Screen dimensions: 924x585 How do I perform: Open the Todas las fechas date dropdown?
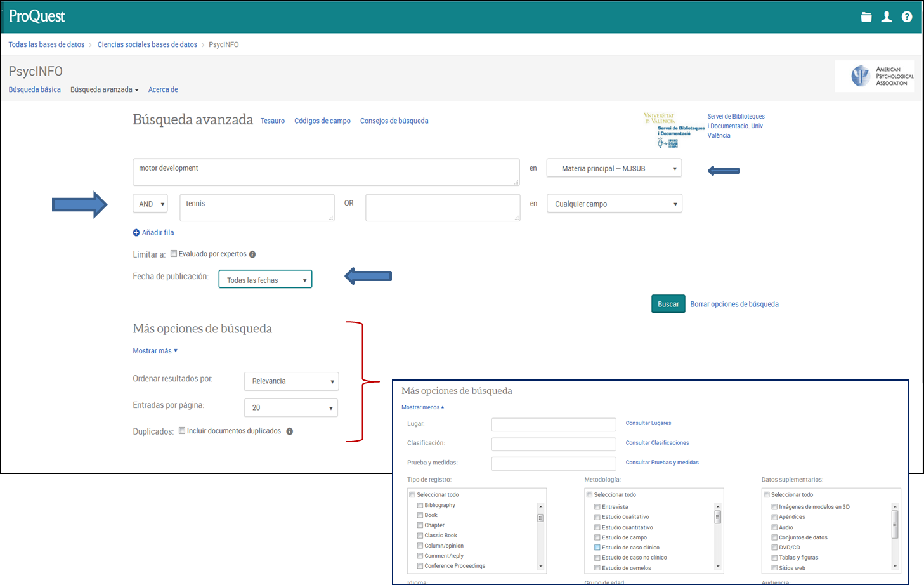tap(265, 280)
